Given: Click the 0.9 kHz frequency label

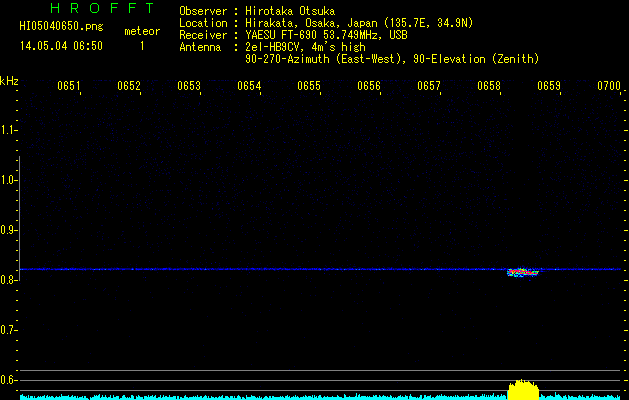Looking at the screenshot, I should pyautogui.click(x=8, y=230).
